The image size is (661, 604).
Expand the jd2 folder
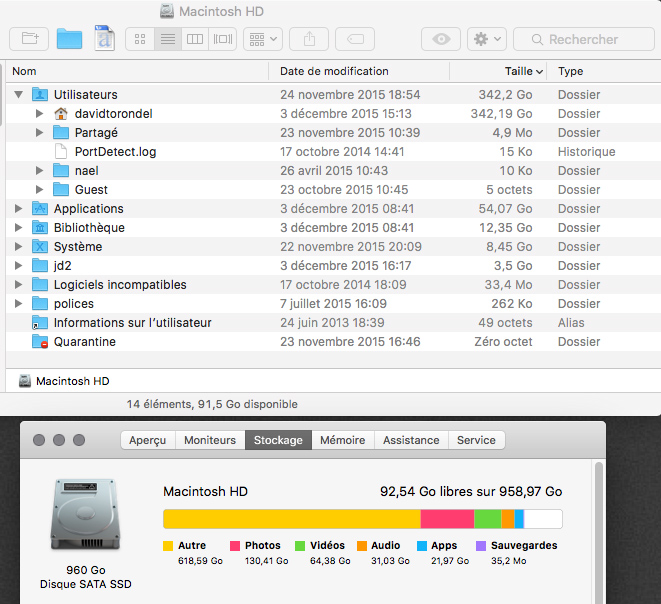18,265
